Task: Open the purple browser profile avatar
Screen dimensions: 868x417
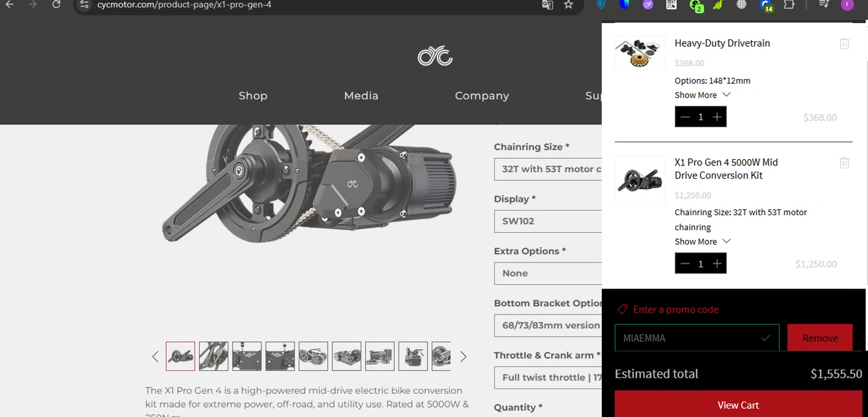Action: click(x=847, y=5)
